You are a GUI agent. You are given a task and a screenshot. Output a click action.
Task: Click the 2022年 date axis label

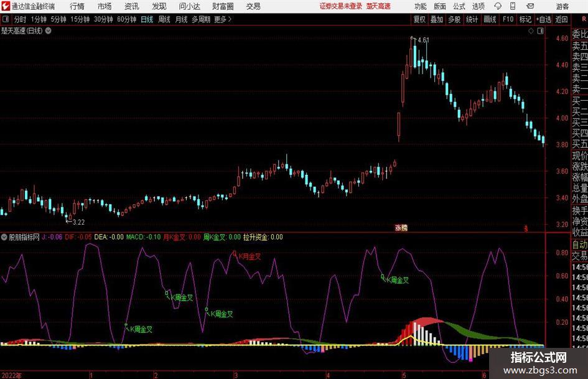click(x=12, y=375)
